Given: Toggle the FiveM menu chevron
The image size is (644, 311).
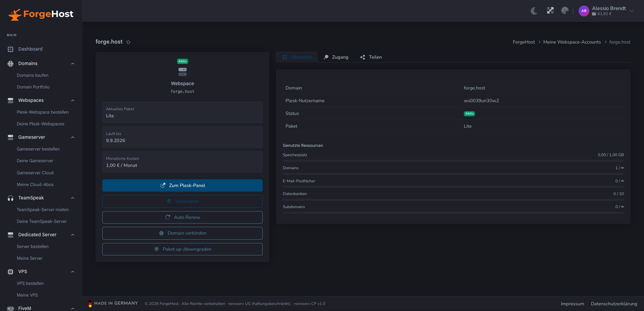Looking at the screenshot, I should point(73,308).
